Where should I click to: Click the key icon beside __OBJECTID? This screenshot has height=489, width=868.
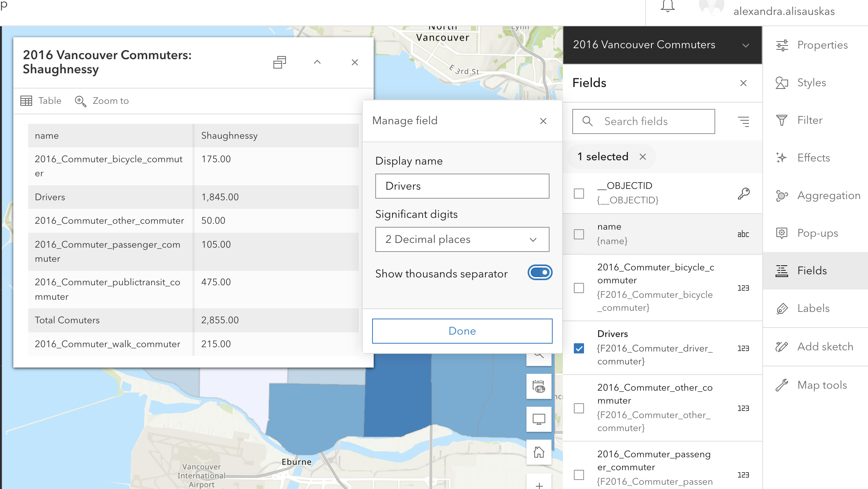click(743, 194)
